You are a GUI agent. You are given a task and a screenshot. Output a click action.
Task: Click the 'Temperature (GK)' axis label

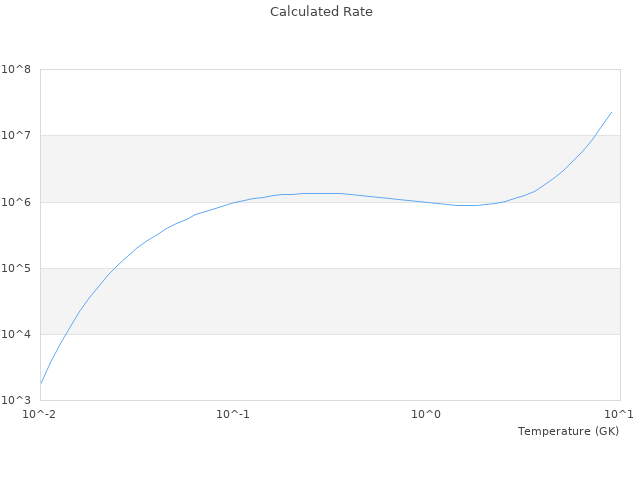568,431
